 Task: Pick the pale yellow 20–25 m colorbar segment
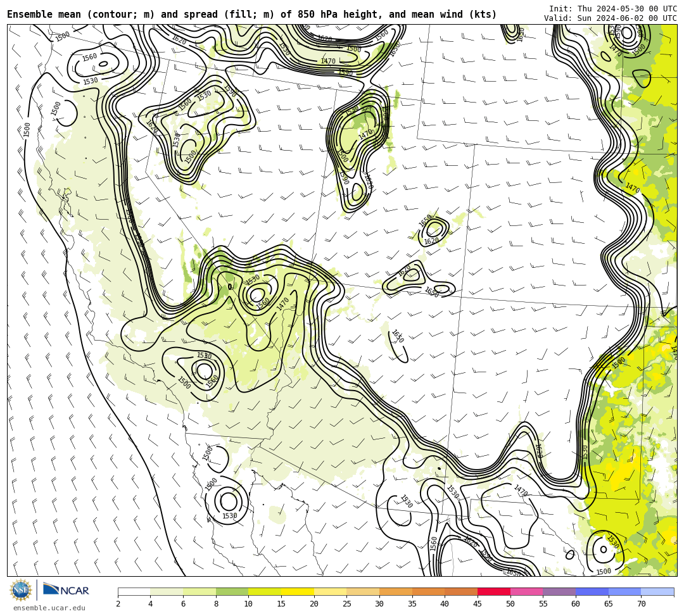(x=330, y=591)
